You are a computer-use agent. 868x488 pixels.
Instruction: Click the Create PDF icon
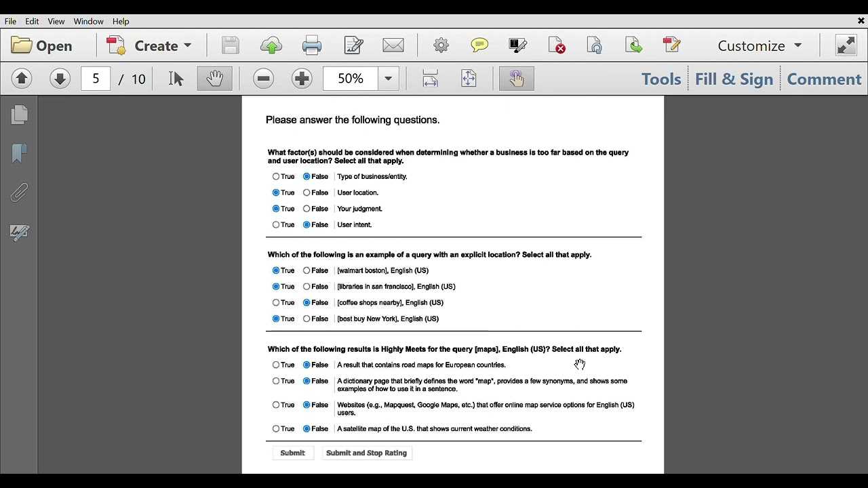pyautogui.click(x=117, y=45)
